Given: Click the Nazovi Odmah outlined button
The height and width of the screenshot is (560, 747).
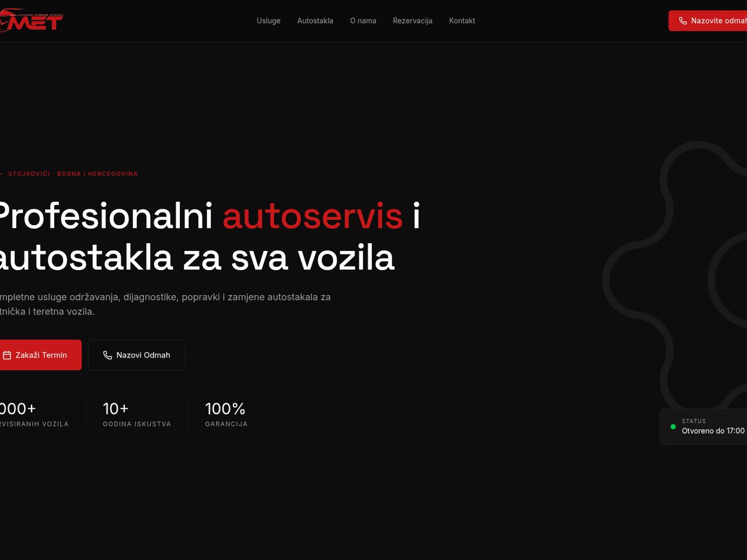Looking at the screenshot, I should [x=137, y=355].
